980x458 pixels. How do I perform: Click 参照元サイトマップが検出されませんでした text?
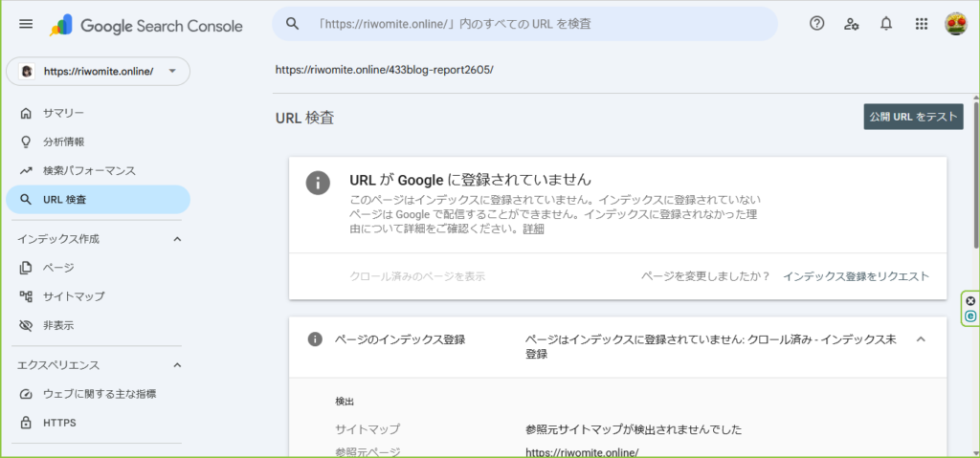634,429
